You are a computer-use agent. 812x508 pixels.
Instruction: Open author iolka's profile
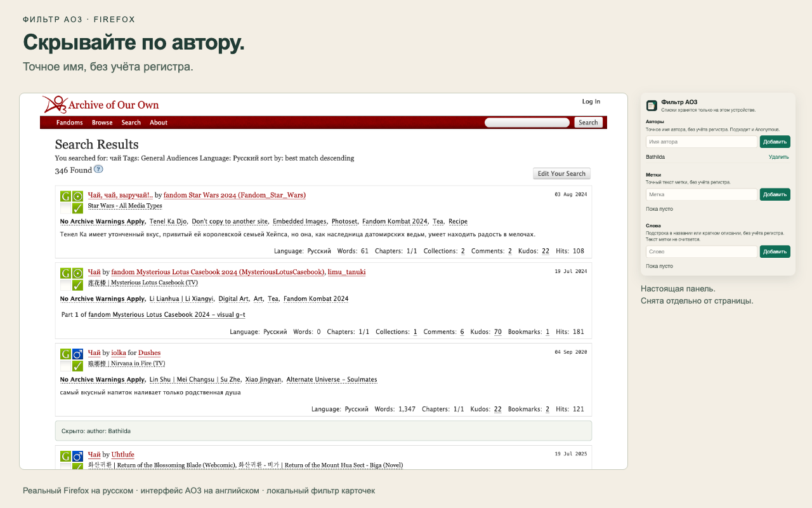119,352
